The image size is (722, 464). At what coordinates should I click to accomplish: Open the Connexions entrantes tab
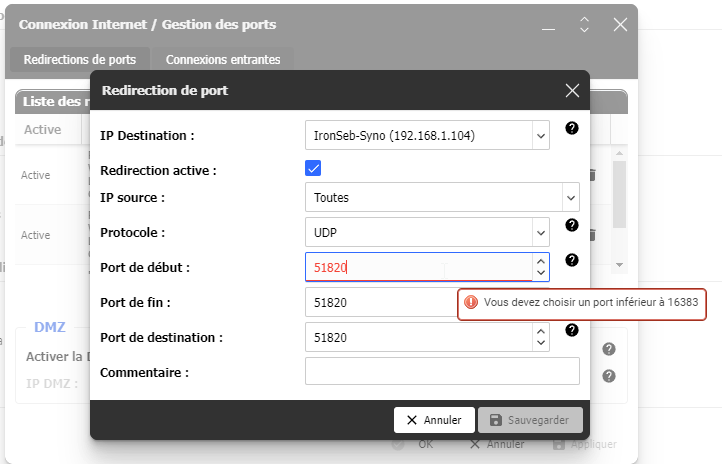[x=223, y=60]
